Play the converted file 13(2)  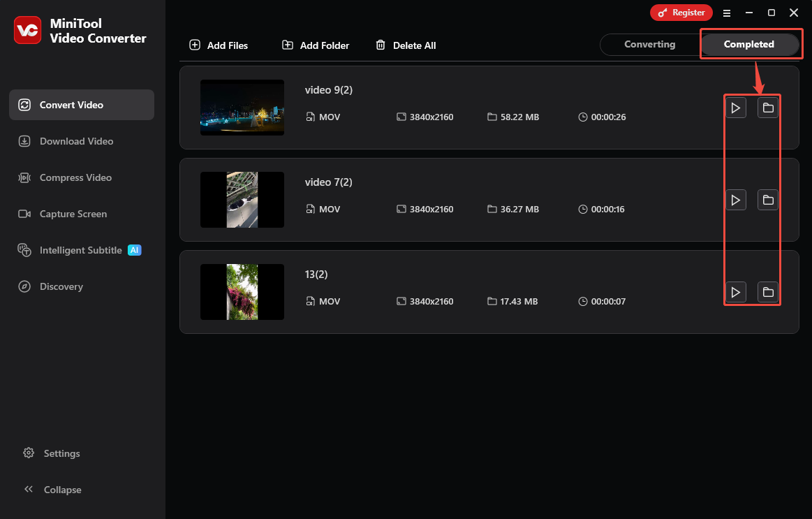pyautogui.click(x=736, y=292)
